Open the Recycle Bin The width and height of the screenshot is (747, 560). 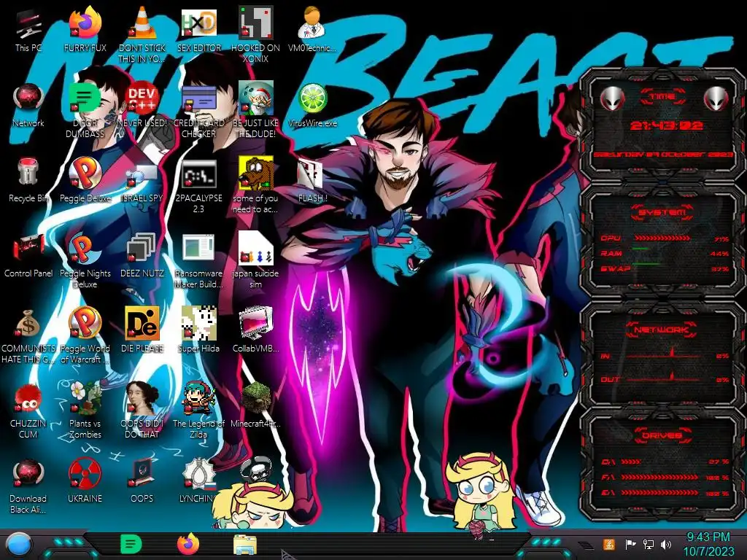pos(28,181)
